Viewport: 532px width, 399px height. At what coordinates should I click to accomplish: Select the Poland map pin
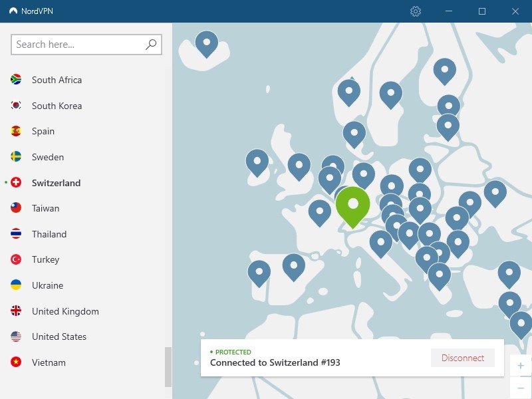pyautogui.click(x=420, y=171)
